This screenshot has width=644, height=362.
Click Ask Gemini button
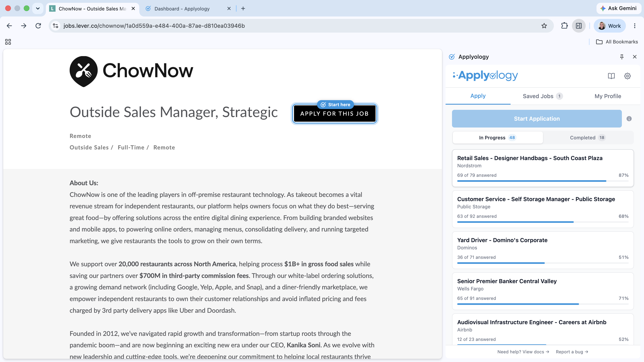click(x=618, y=8)
